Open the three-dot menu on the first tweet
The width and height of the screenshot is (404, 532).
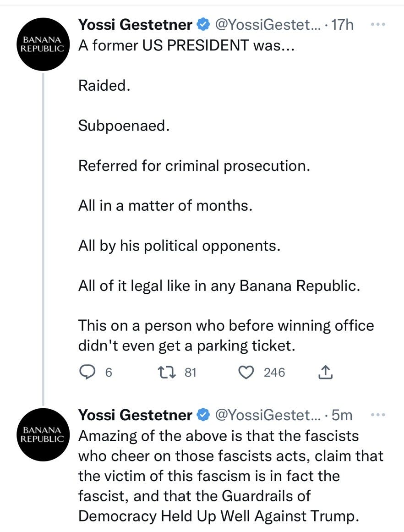(377, 23)
